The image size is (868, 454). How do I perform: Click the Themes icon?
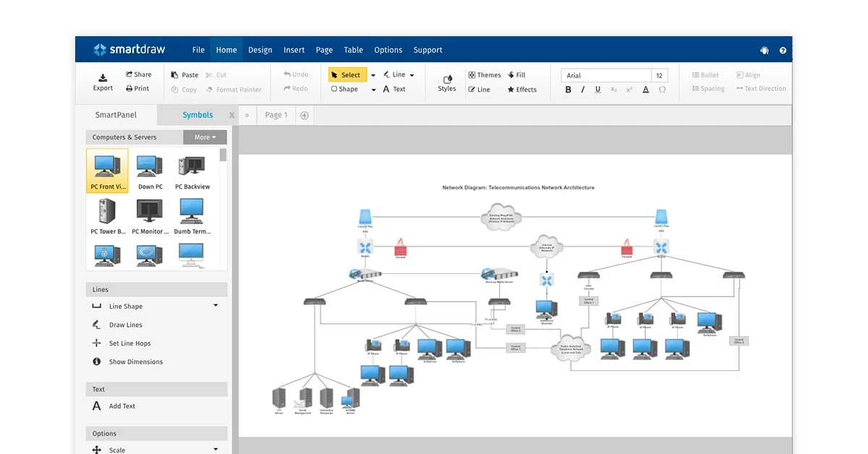(x=484, y=74)
